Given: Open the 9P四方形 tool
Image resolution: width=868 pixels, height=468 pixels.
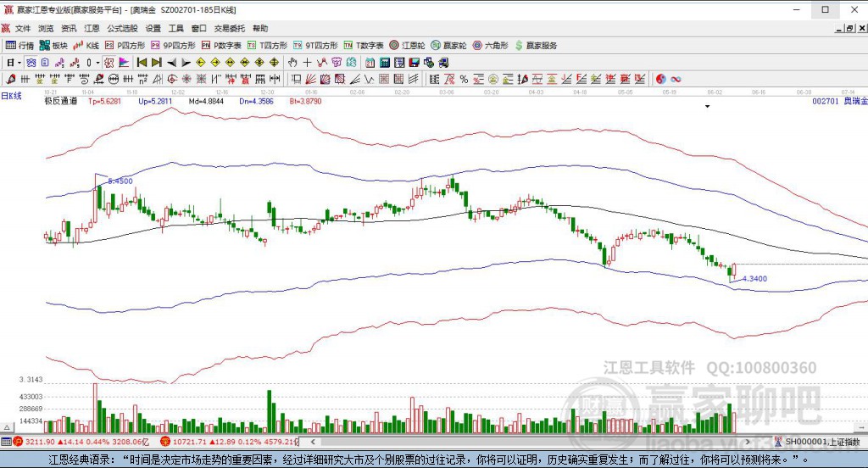Looking at the screenshot, I should click(173, 46).
